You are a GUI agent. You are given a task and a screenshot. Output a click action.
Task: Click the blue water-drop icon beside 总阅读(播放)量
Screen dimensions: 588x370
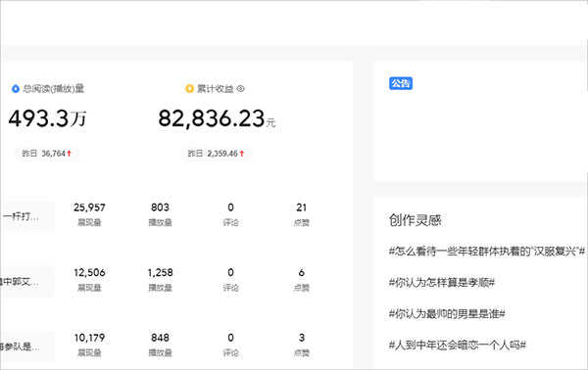(x=16, y=89)
